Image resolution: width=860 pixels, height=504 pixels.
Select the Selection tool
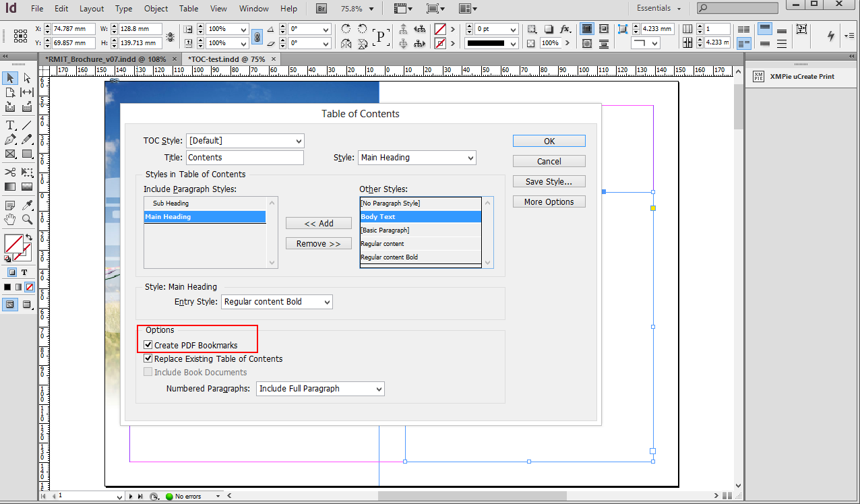pos(9,78)
